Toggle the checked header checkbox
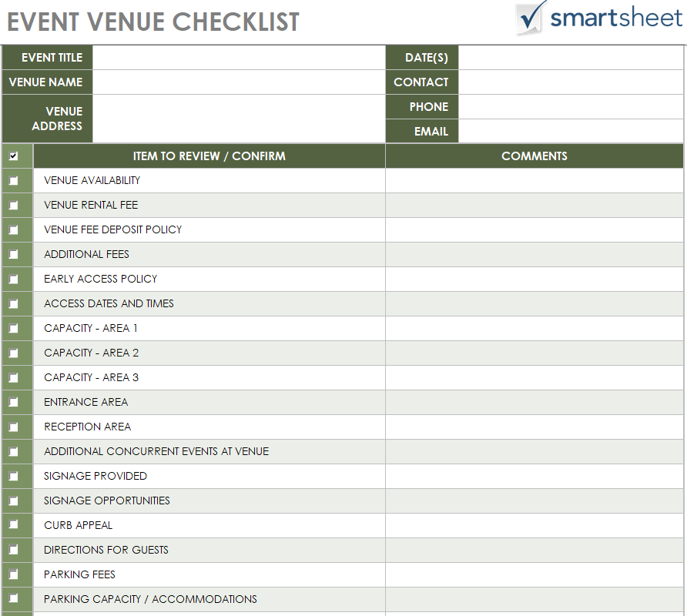The height and width of the screenshot is (616, 687). 14,156
